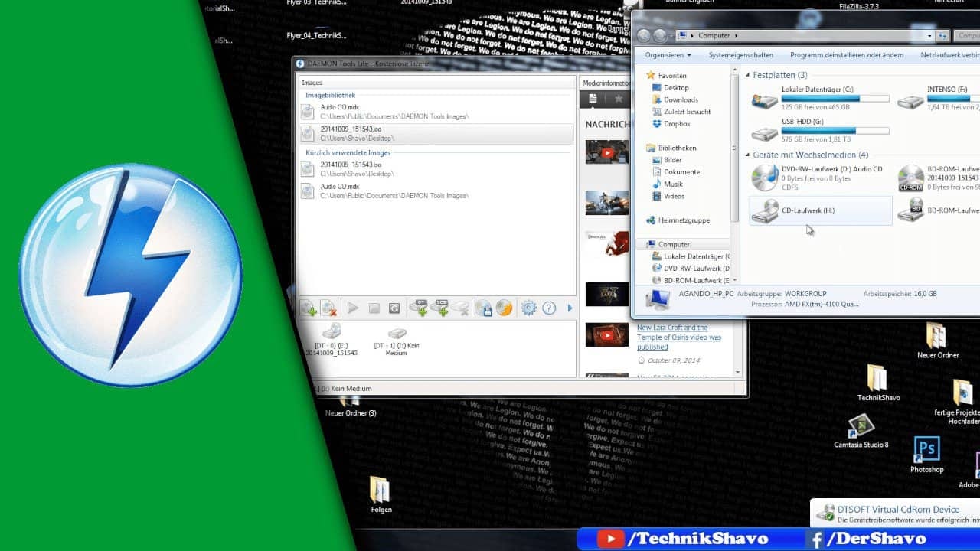This screenshot has width=980, height=551.
Task: Expand toolbar with blue arrow
Action: 570,308
